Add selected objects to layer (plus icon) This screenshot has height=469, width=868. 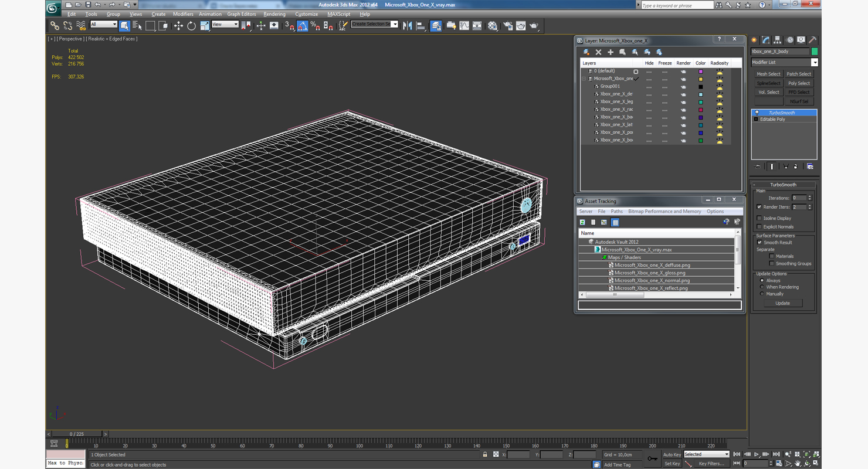click(x=611, y=52)
